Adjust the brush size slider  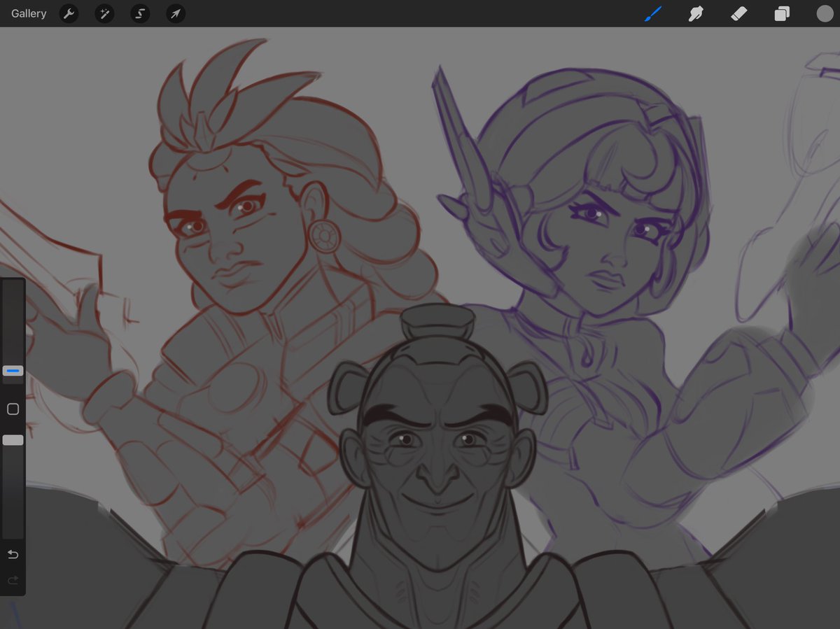point(13,372)
